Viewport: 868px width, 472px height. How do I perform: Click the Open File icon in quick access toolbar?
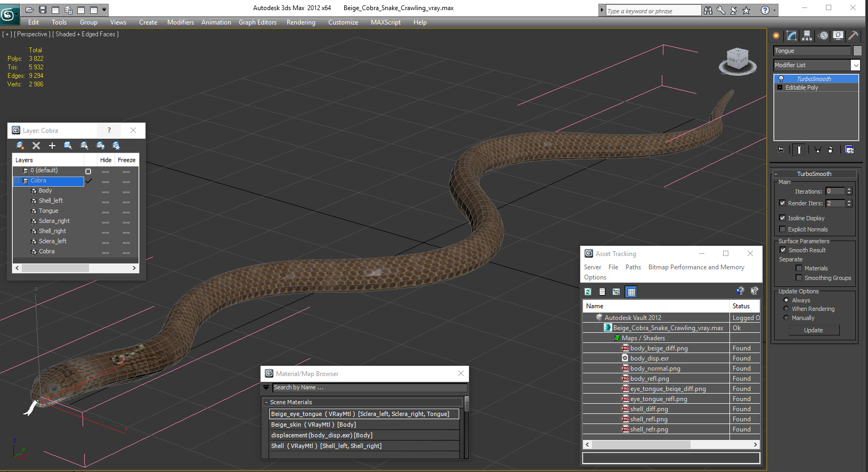(30, 10)
